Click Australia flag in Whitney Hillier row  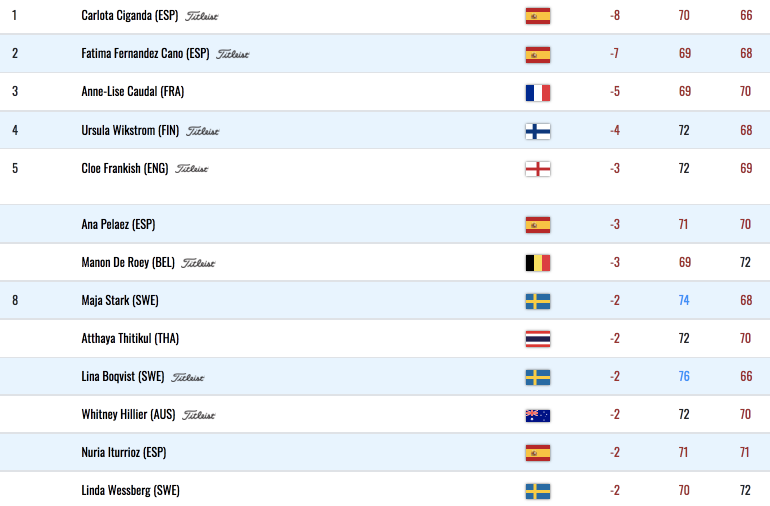(x=538, y=416)
